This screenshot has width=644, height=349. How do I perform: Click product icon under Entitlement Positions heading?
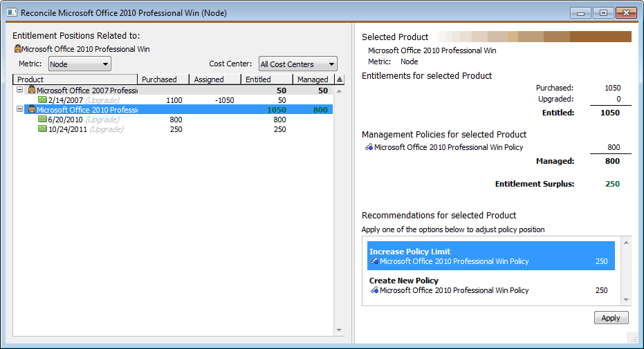click(18, 49)
